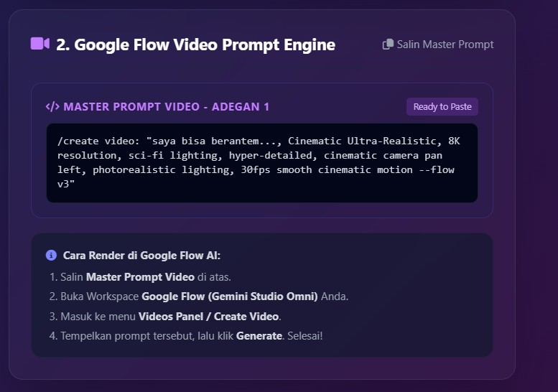Click the Ready to Paste badge
Viewport: 558px width, 392px height.
point(442,107)
